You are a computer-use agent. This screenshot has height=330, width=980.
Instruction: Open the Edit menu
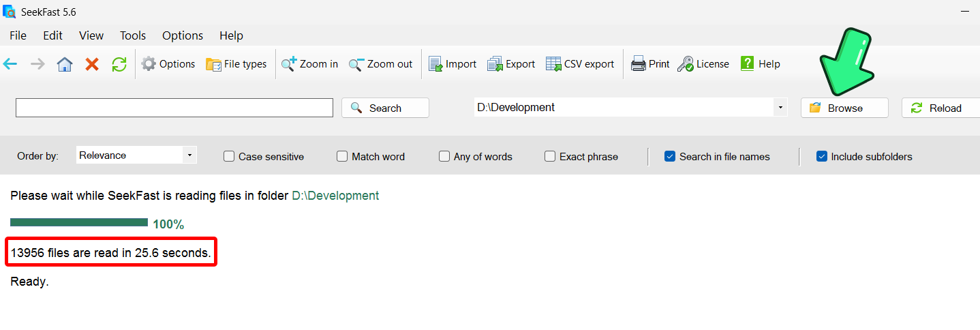[52, 35]
